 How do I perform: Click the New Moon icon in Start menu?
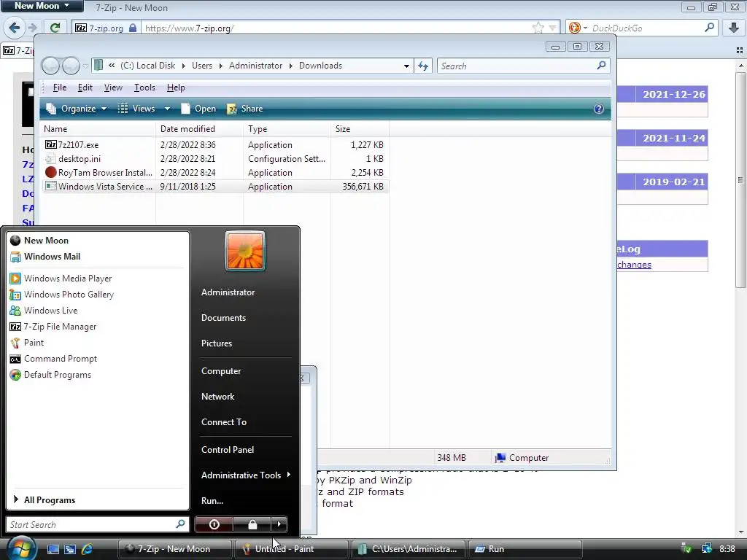(15, 241)
